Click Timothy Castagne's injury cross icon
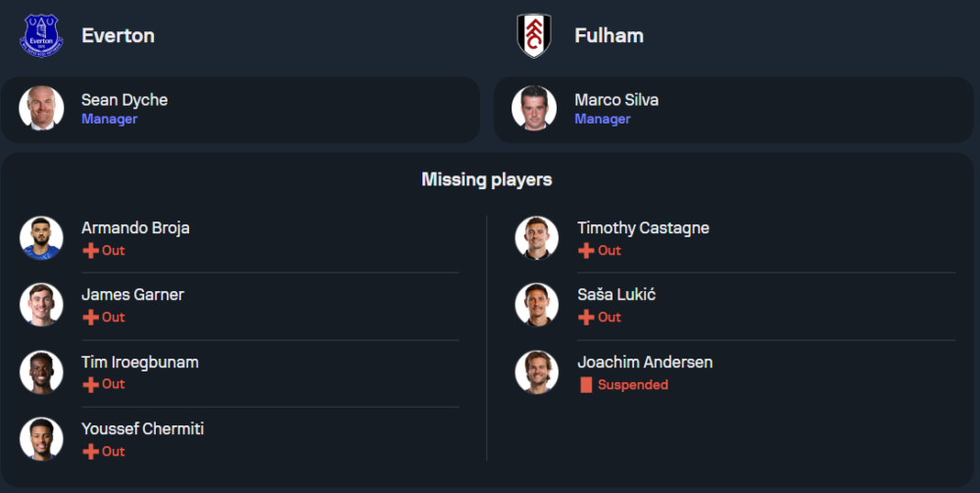Viewport: 980px width, 493px height. [586, 251]
